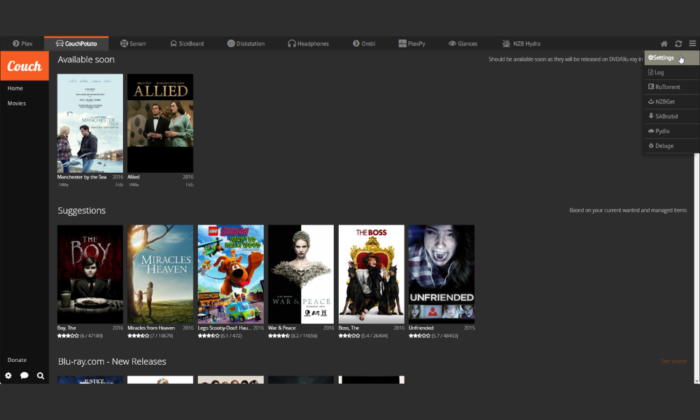Toggle the hamburger menu icon

point(692,43)
